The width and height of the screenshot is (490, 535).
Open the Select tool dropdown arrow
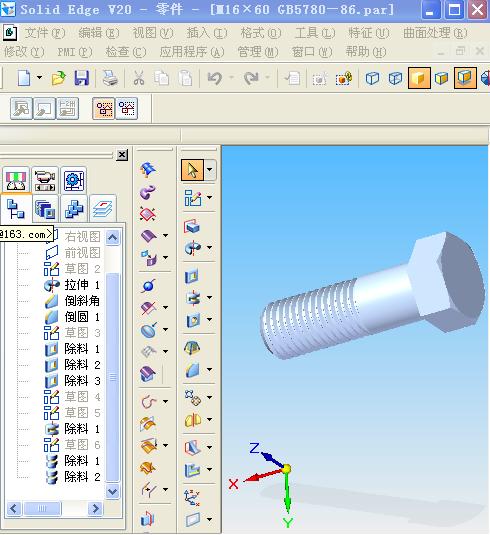click(x=210, y=170)
